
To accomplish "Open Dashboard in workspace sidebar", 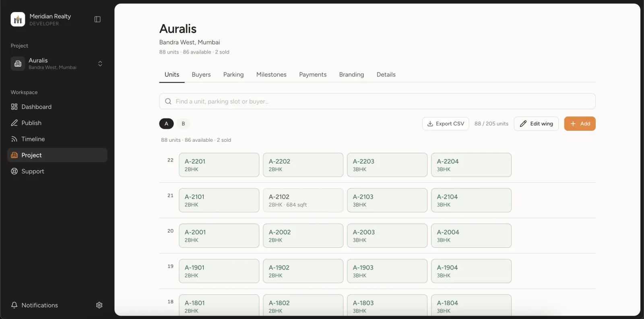I will pyautogui.click(x=57, y=107).
